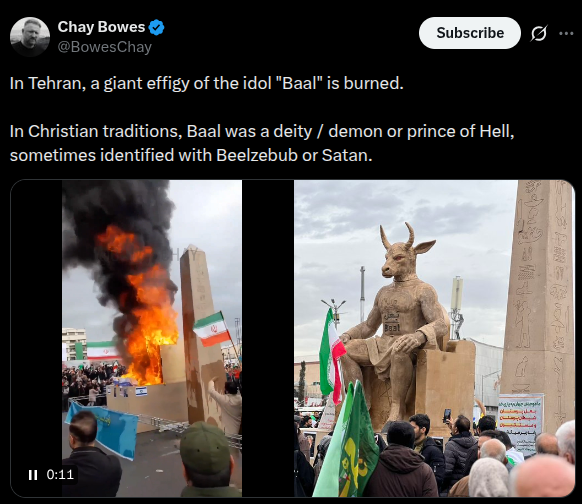582x504 pixels.
Task: Click the paragraph about Christian traditions
Action: tap(262, 143)
